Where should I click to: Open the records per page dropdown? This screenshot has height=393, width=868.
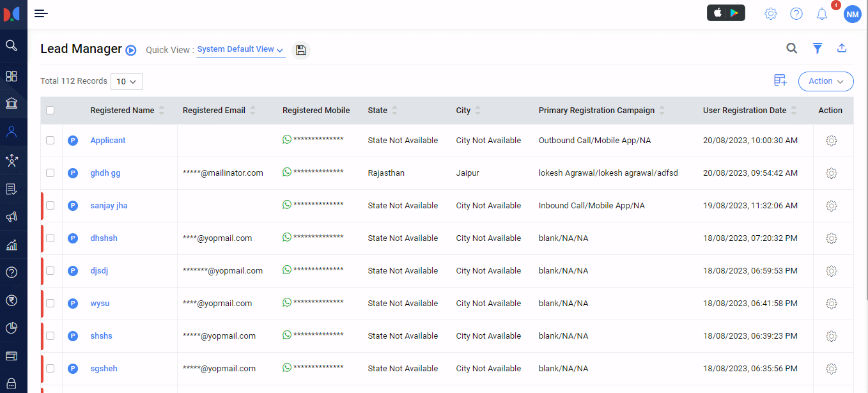click(127, 82)
